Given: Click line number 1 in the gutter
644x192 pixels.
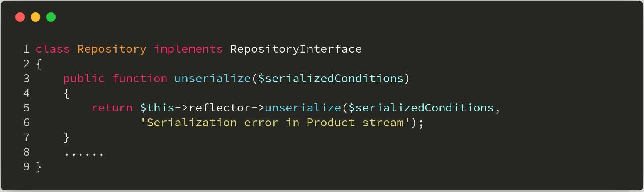Looking at the screenshot, I should 26,49.
